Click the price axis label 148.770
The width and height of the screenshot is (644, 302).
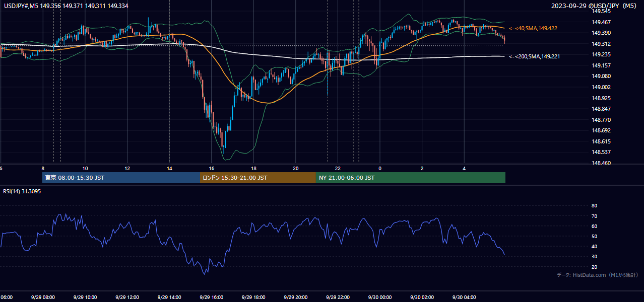tap(601, 120)
